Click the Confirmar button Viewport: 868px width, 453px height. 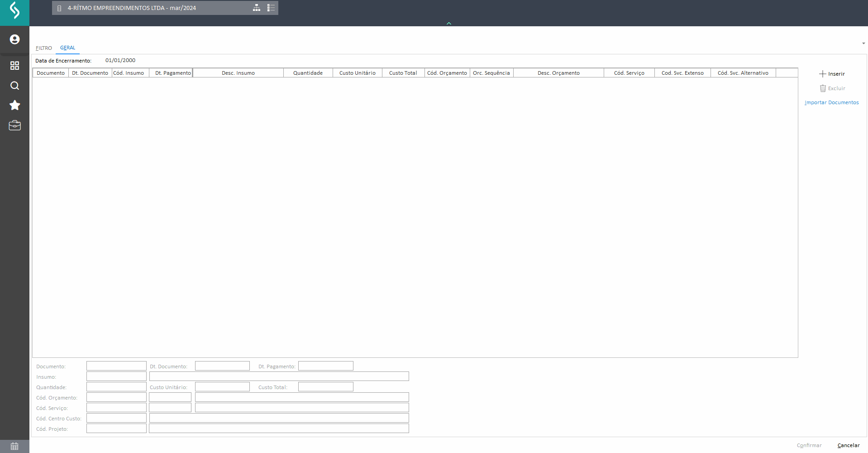[x=809, y=445]
